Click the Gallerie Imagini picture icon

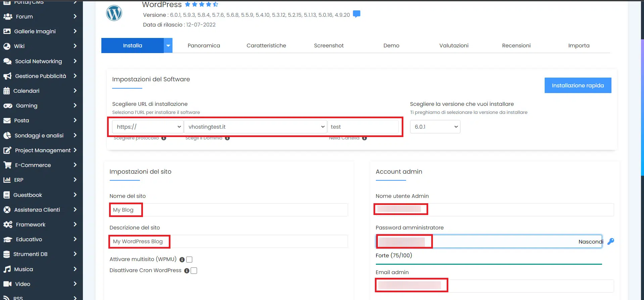[x=7, y=31]
